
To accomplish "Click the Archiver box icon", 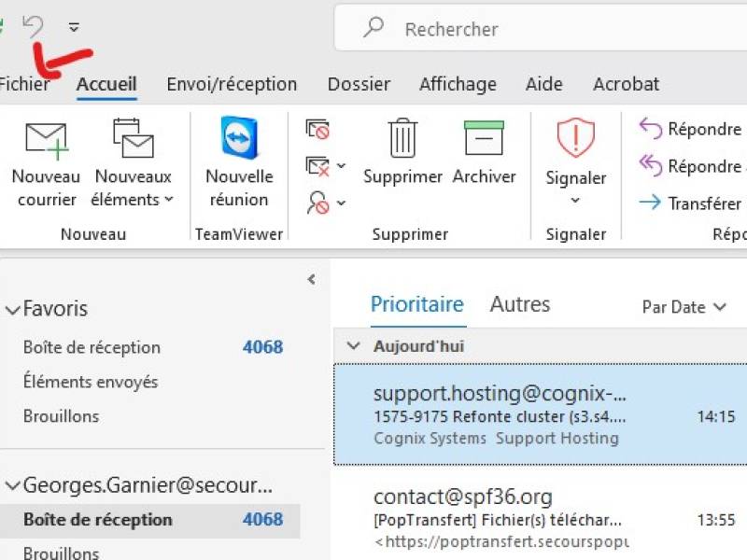I will point(484,138).
